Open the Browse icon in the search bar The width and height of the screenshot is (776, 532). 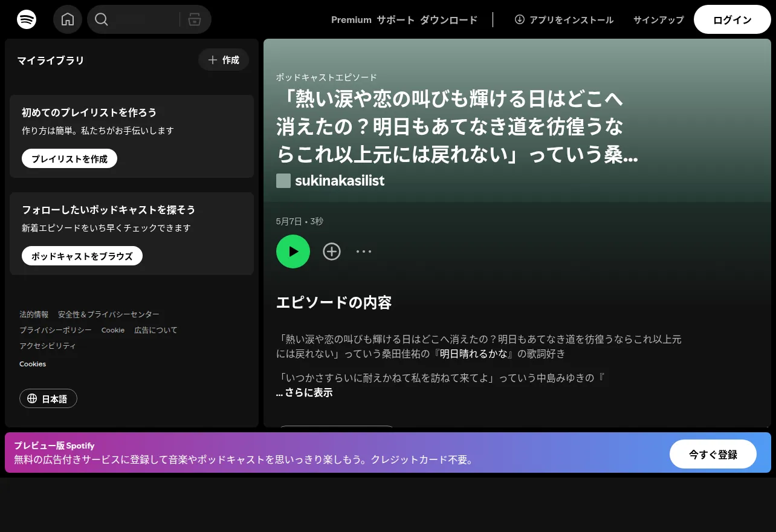click(x=194, y=19)
